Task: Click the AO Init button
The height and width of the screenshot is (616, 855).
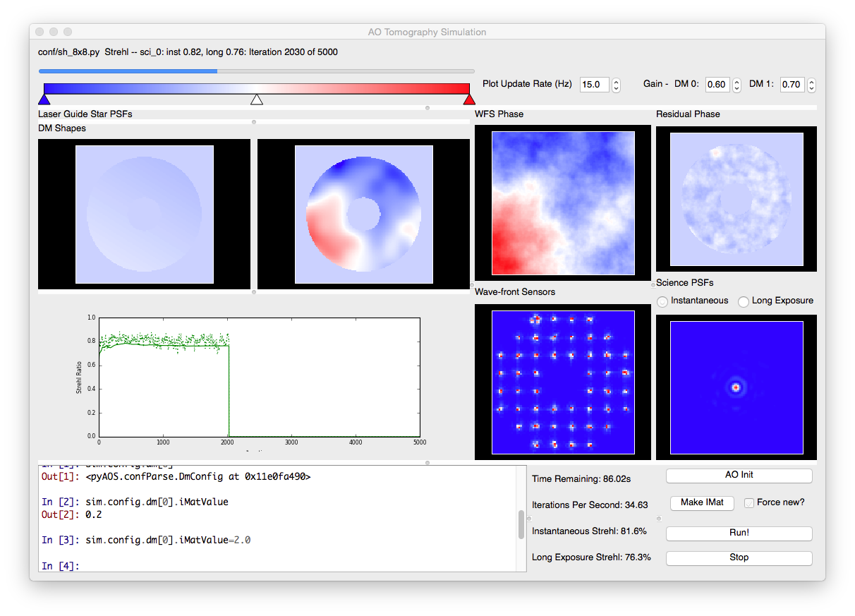Action: (739, 476)
